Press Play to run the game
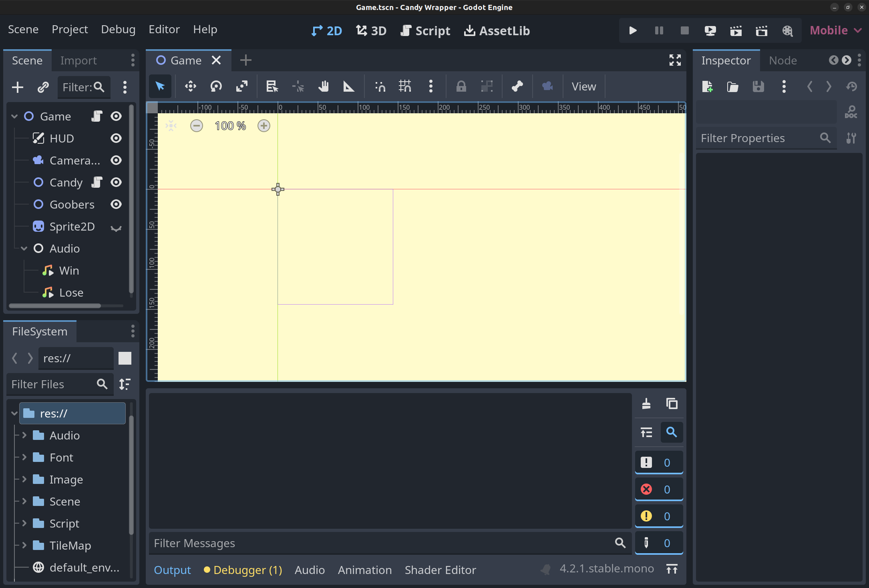This screenshot has height=588, width=869. 631,30
